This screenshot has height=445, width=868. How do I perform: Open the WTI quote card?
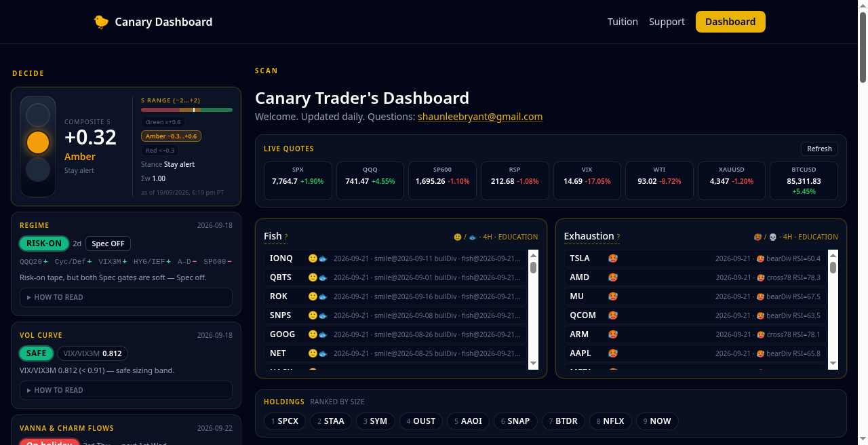(x=659, y=181)
